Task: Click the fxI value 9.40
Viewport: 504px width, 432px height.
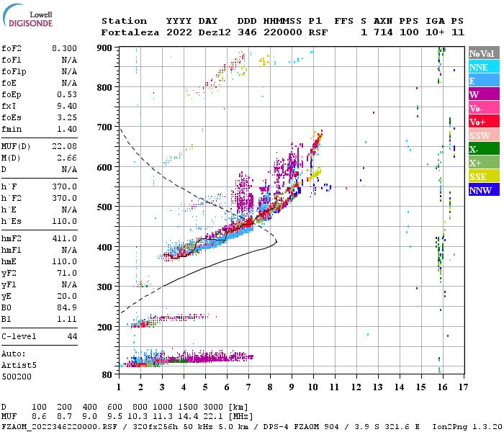Action: point(67,106)
